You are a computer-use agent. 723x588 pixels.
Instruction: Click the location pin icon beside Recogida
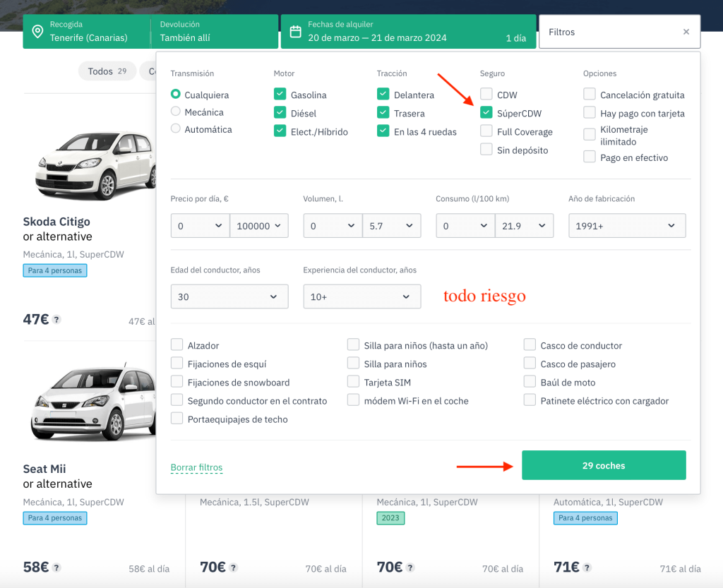(37, 32)
